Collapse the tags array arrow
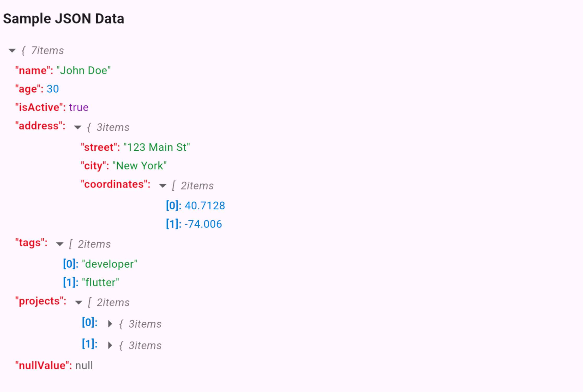Viewport: 583px width, 392px height. [x=60, y=244]
